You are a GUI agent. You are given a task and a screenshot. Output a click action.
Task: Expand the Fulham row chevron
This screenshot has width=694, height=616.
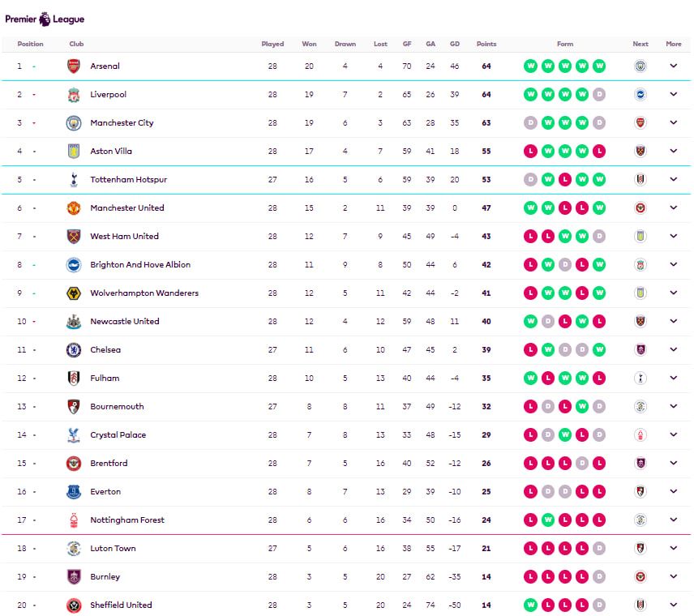[x=673, y=379]
